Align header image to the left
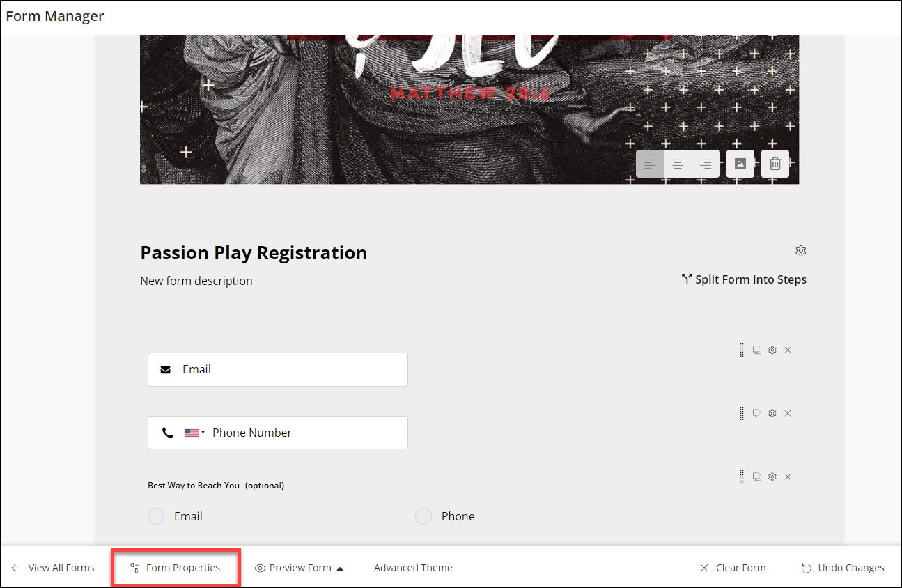Viewport: 902px width, 588px height. click(650, 164)
